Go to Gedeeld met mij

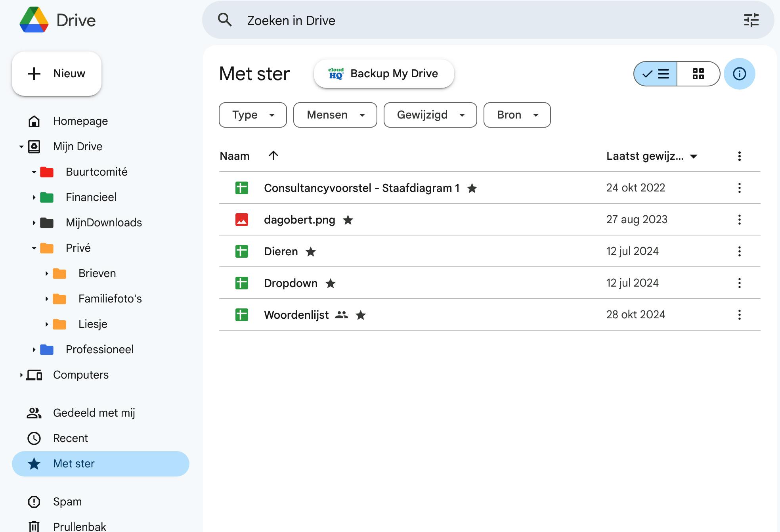pos(94,413)
